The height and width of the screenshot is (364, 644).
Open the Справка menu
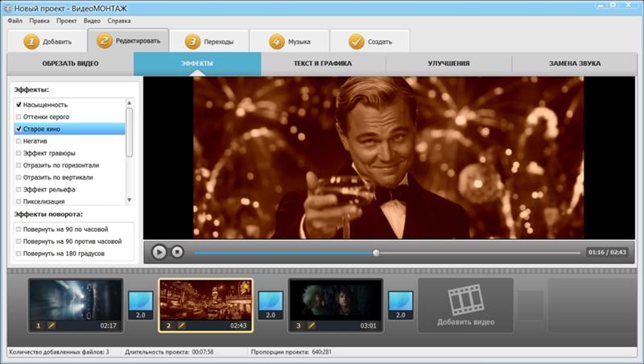coord(119,21)
